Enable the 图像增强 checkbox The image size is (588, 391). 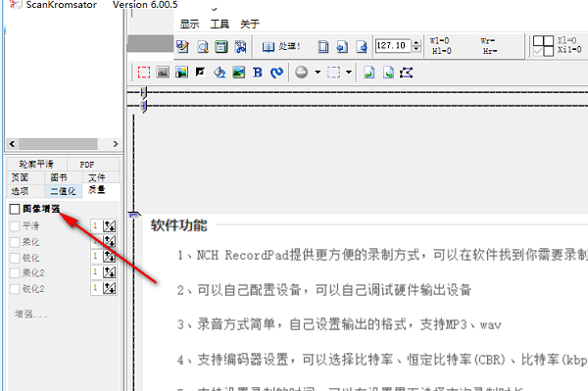(x=15, y=209)
